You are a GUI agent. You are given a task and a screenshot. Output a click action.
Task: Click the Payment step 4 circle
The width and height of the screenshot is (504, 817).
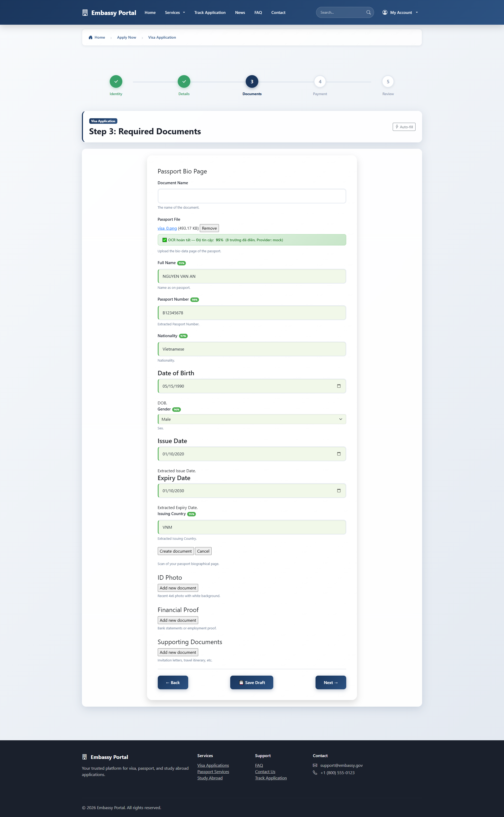[x=320, y=81]
